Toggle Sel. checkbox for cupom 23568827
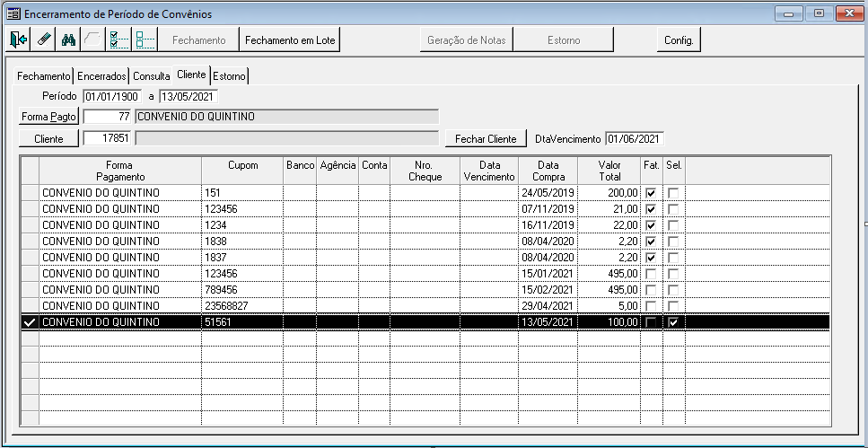Viewport: 868px width, 448px height. pyautogui.click(x=673, y=306)
